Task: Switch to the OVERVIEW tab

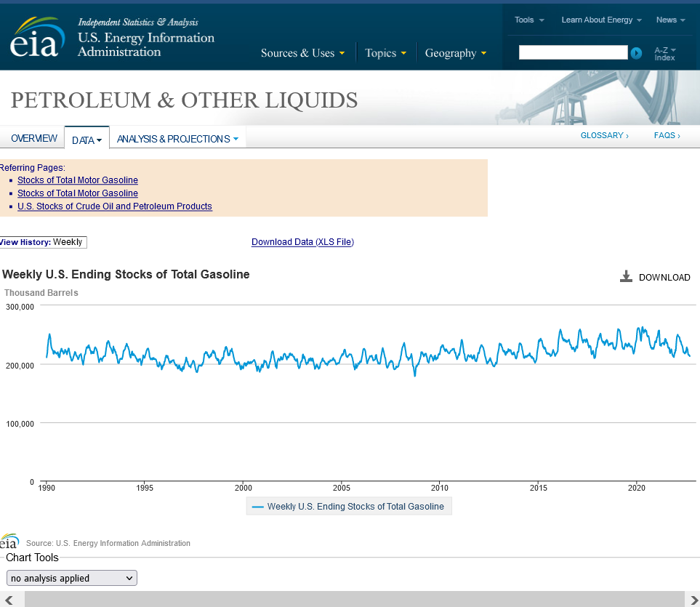Action: (x=34, y=138)
